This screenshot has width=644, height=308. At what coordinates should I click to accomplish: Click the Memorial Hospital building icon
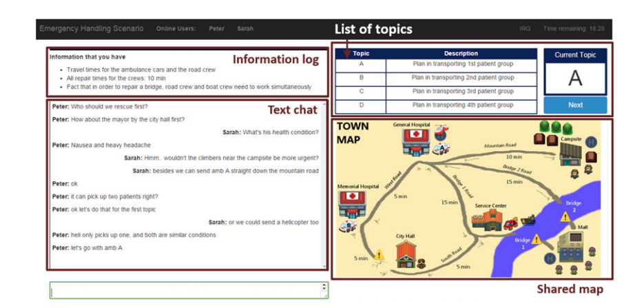351,205
